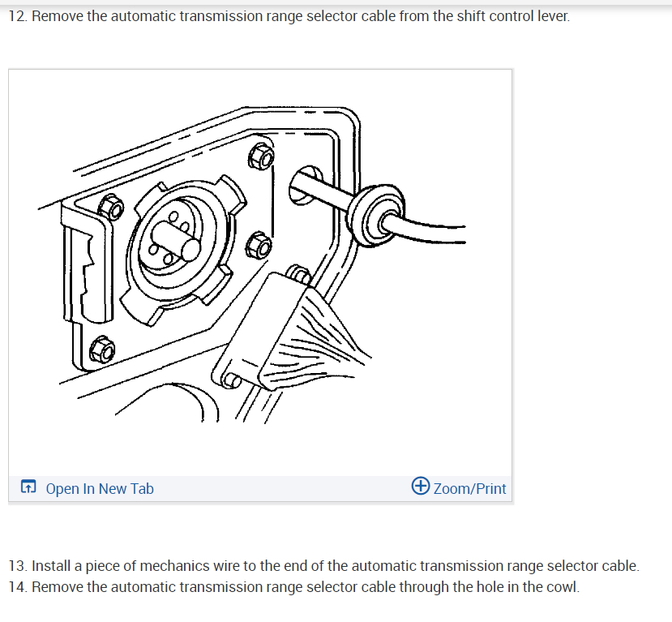Screen dimensions: 672x622
Task: Click the bottom-left hex bolt in the diagram
Action: point(102,350)
